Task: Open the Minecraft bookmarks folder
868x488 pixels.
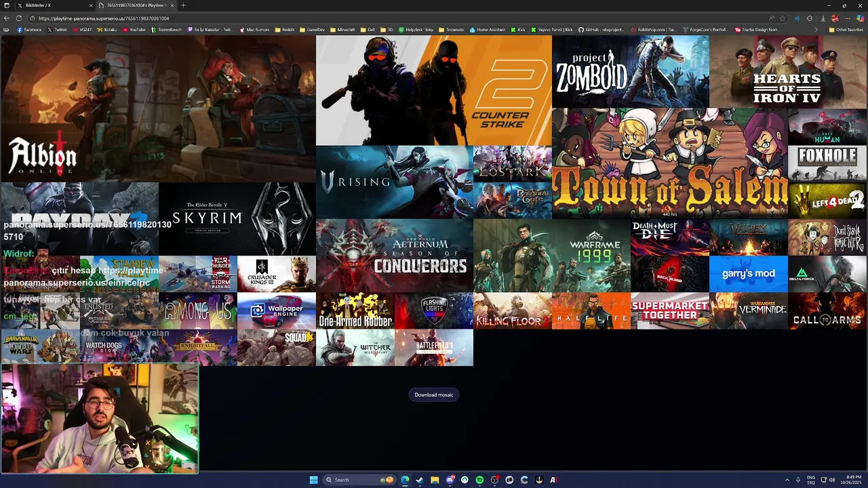Action: point(342,30)
